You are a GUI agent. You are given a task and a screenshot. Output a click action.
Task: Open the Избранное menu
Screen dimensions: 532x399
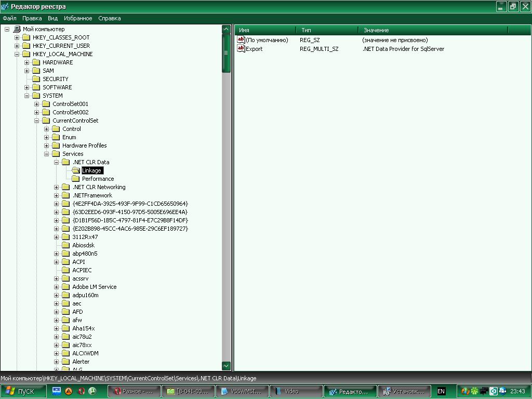coord(78,18)
